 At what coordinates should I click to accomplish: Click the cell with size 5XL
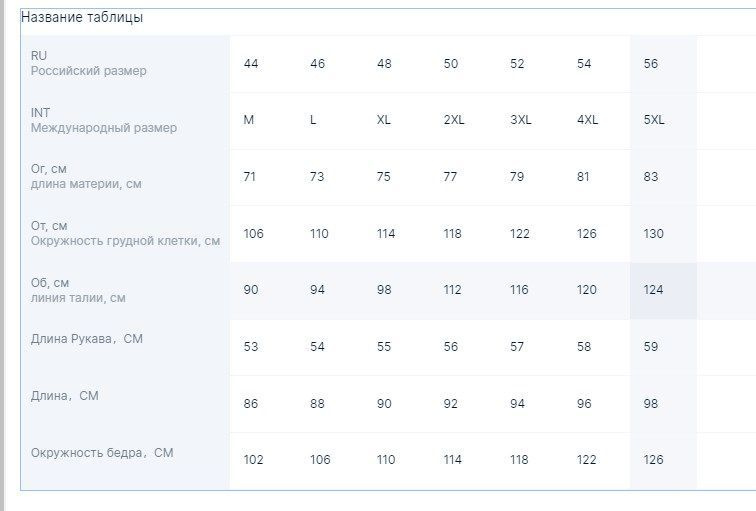point(663,121)
